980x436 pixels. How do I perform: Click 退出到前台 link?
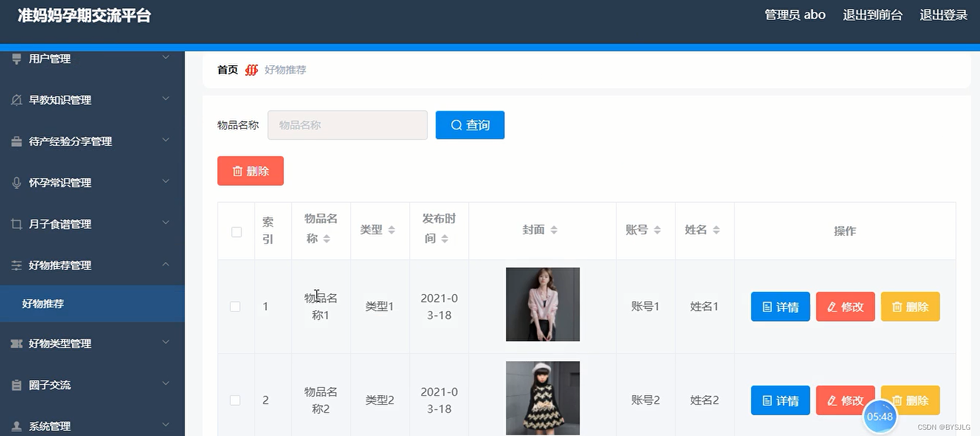[x=873, y=15]
